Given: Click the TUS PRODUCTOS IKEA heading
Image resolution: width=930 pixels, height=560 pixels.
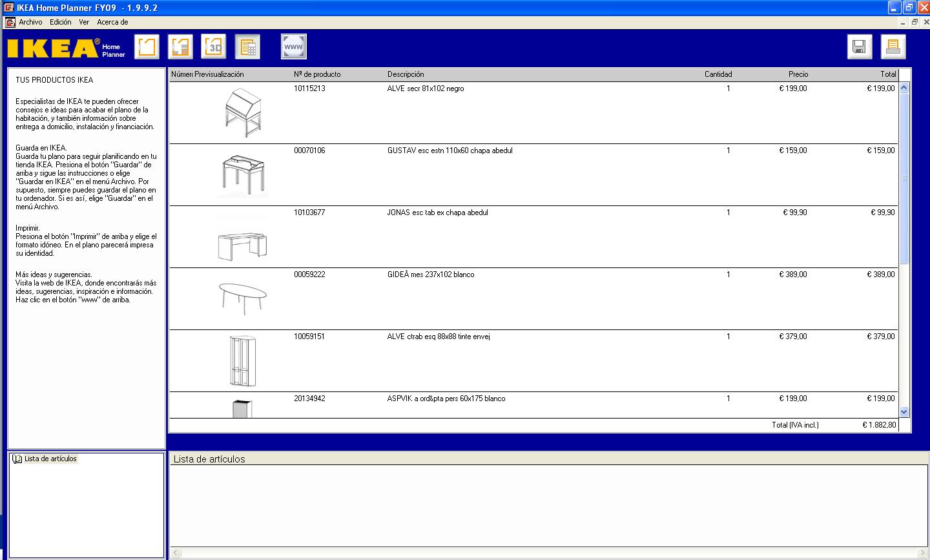Looking at the screenshot, I should pos(54,80).
